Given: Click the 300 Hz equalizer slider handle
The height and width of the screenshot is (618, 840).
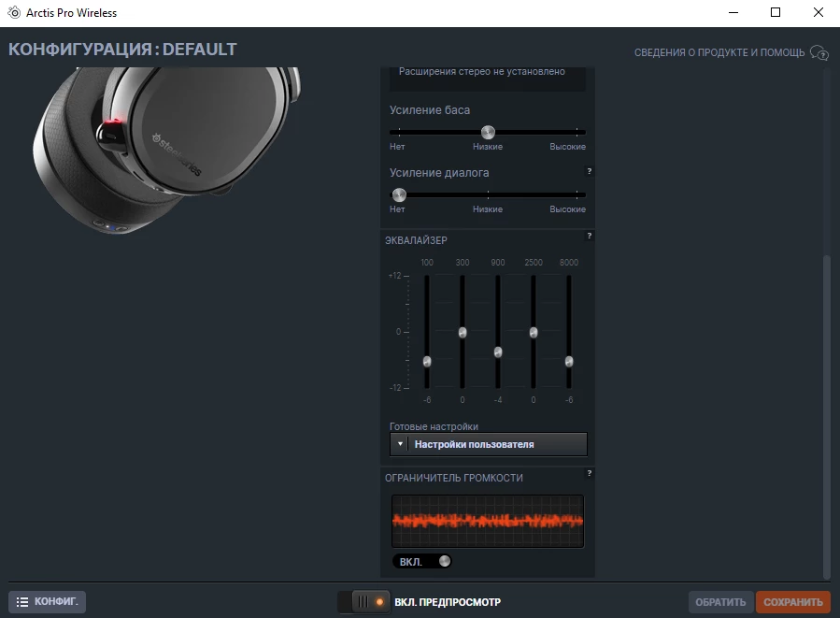Looking at the screenshot, I should coord(463,332).
